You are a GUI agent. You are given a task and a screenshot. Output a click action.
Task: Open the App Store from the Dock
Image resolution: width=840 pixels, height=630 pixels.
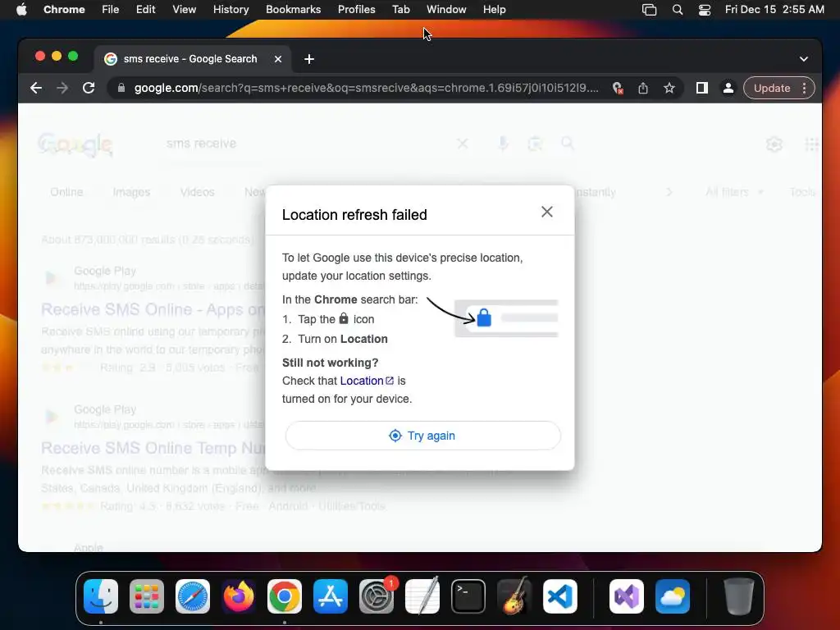point(330,596)
